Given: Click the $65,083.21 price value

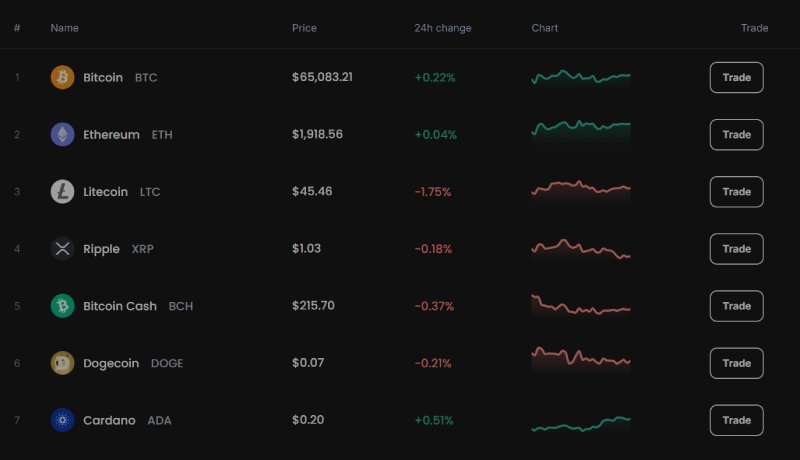Looking at the screenshot, I should pos(322,77).
